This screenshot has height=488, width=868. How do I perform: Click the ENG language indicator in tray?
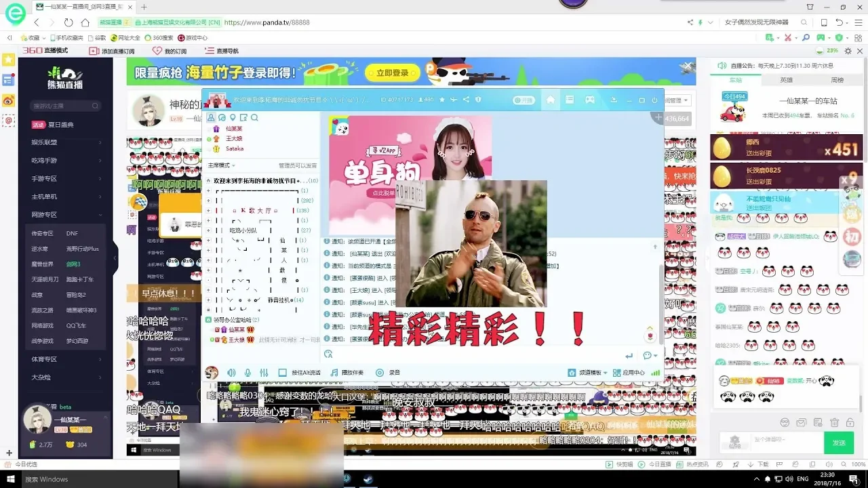coord(803,479)
